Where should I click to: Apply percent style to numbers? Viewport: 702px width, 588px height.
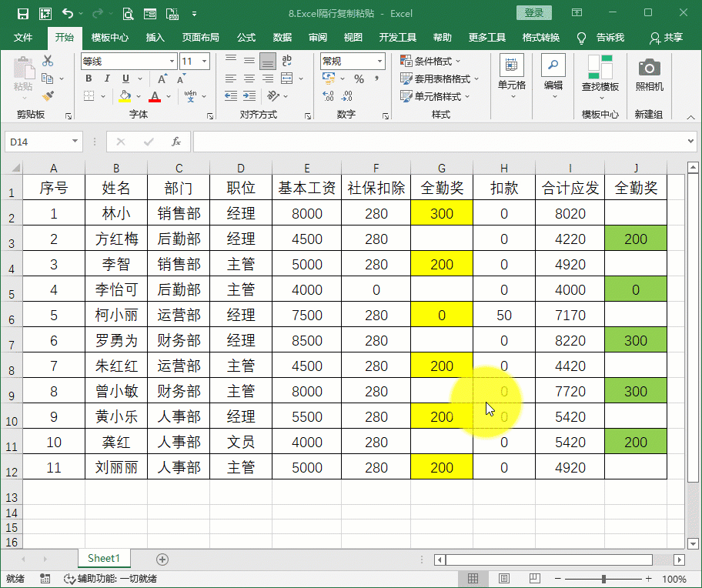pos(359,79)
